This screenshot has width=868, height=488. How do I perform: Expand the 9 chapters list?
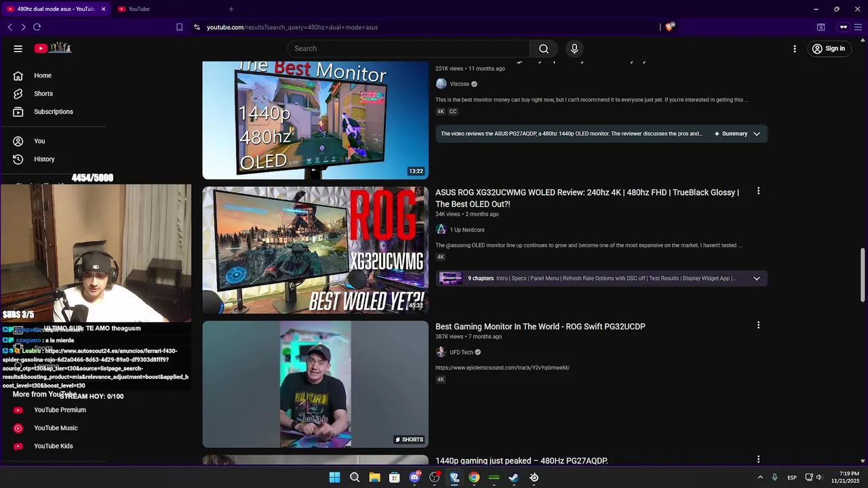[x=757, y=278]
